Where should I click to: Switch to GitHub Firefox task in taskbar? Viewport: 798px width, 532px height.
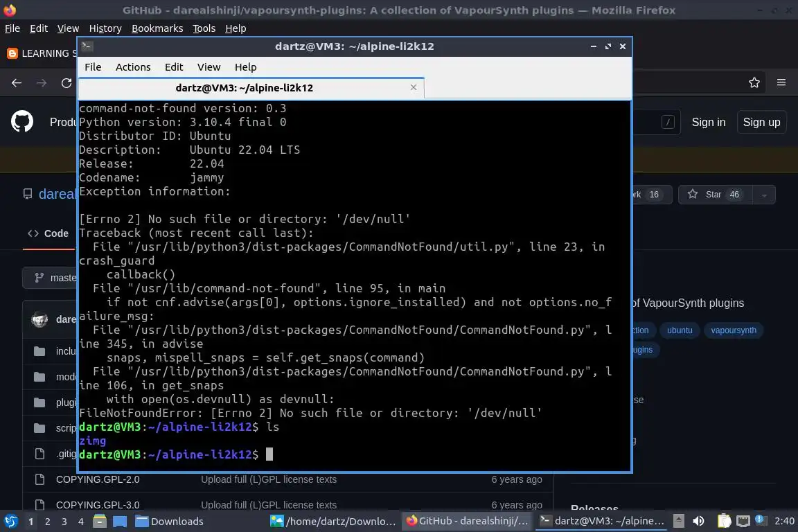467,521
